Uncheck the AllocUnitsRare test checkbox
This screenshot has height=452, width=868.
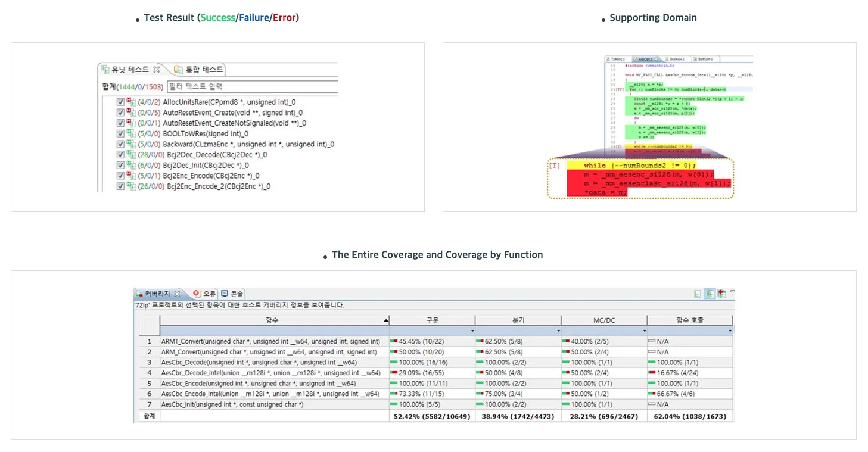[120, 102]
